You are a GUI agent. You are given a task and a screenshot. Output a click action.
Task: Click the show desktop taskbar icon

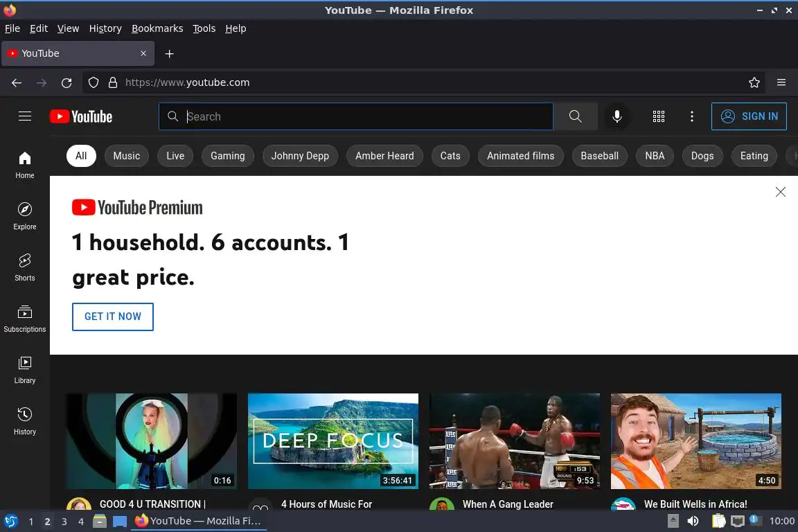pyautogui.click(x=120, y=522)
